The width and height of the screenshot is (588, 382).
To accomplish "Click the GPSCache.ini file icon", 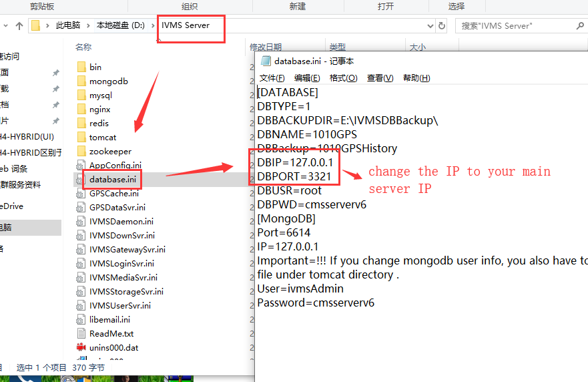I will coord(81,193).
